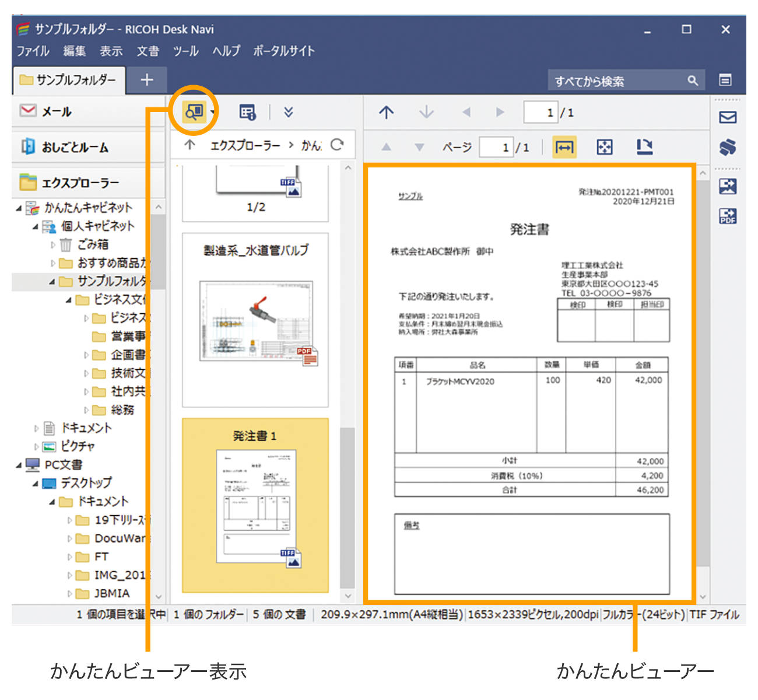Toggle fit-to-width view in viewer
This screenshot has height=700, width=758.
tap(564, 148)
